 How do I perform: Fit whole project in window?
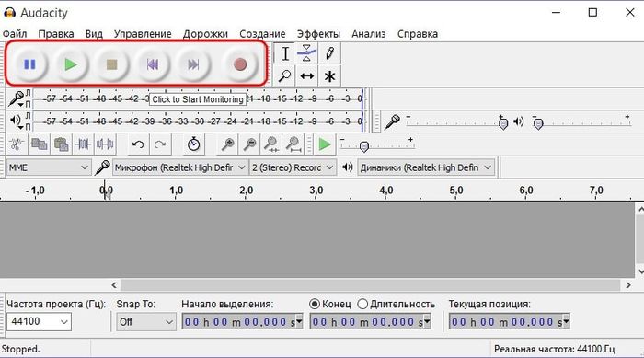(293, 144)
